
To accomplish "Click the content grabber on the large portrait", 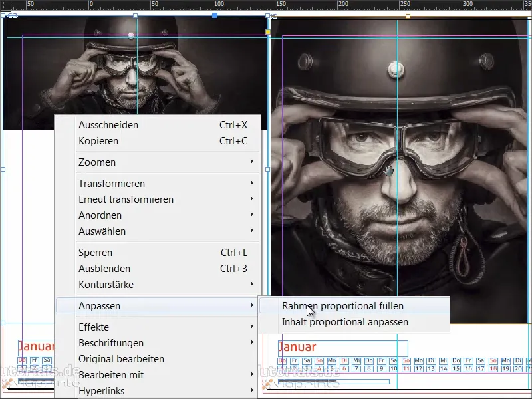I will (x=389, y=172).
